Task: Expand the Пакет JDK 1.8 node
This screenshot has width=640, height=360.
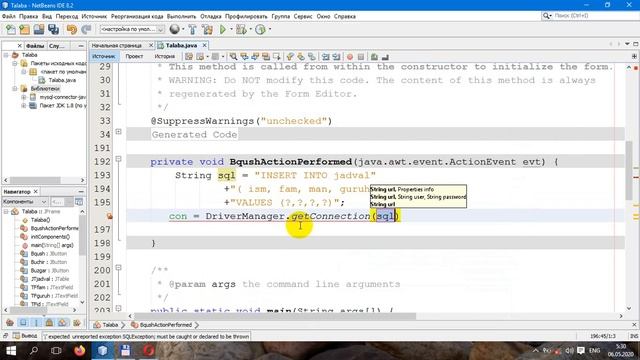Action: 24,106
